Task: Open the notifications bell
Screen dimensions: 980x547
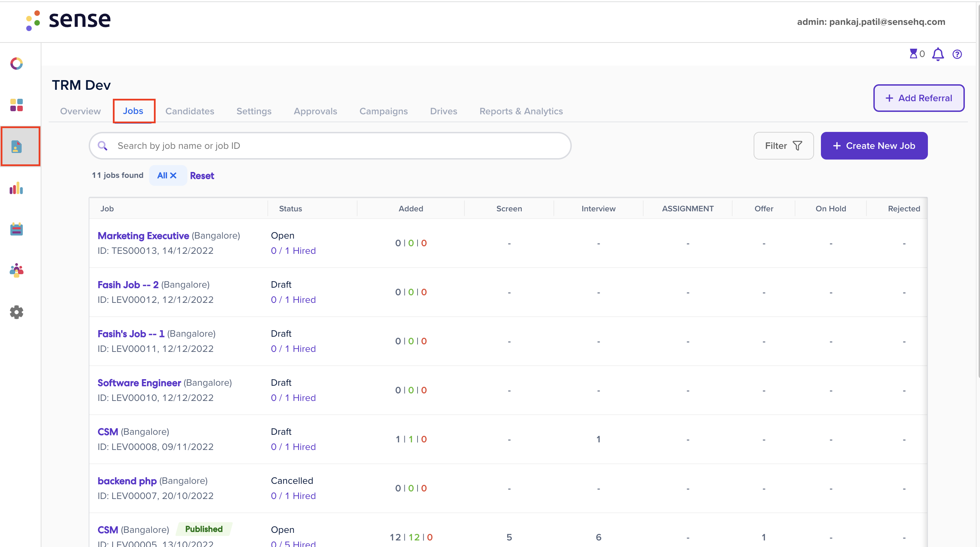Action: click(x=938, y=55)
